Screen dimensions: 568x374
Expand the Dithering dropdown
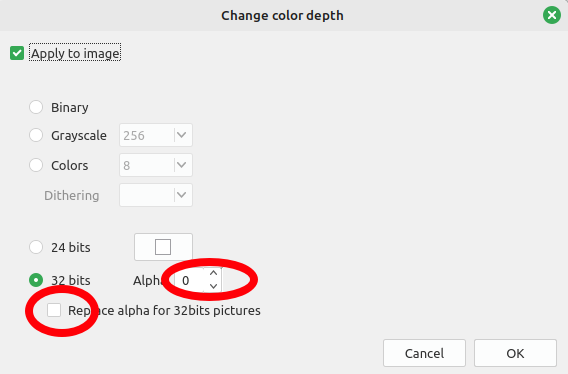tap(156, 195)
